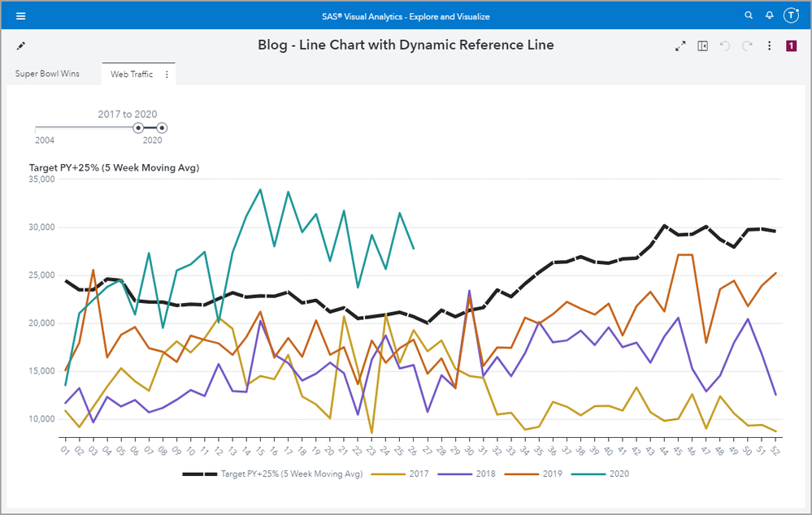Viewport: 812px width, 515px height.
Task: Click the redo arrow icon
Action: [747, 46]
